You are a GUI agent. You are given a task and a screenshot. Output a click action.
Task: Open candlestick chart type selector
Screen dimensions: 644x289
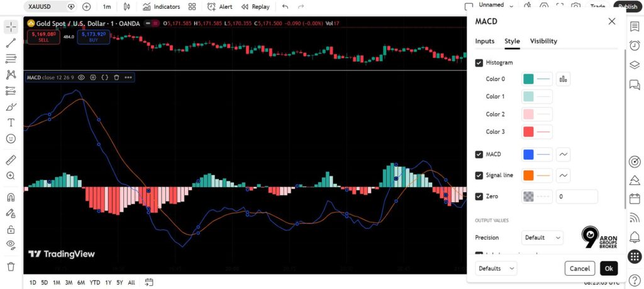(126, 6)
